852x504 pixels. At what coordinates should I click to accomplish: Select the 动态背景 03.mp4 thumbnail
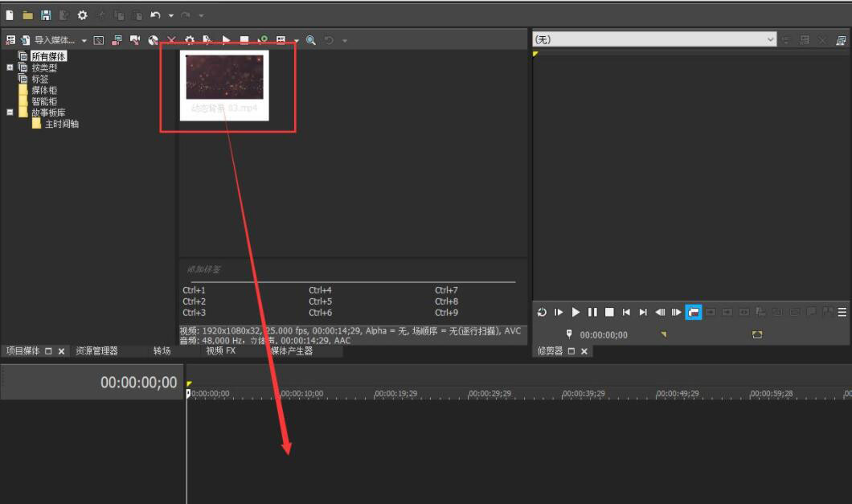(x=226, y=77)
